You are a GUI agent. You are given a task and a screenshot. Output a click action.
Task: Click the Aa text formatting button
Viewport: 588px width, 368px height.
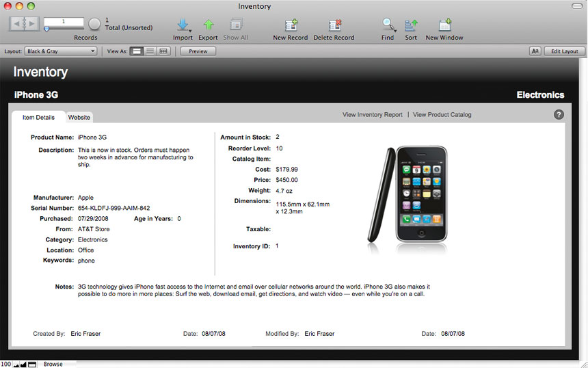click(535, 51)
